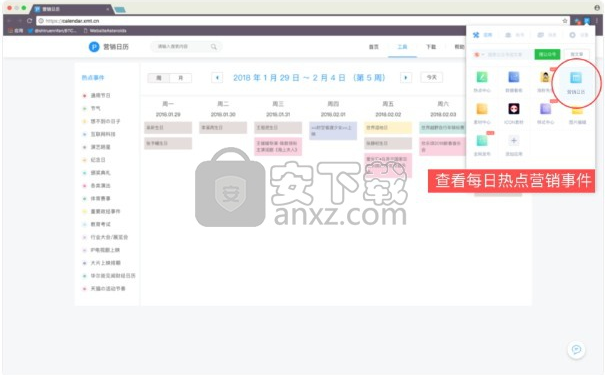Click the browser address bar URL
The width and height of the screenshot is (605, 375).
[72, 21]
